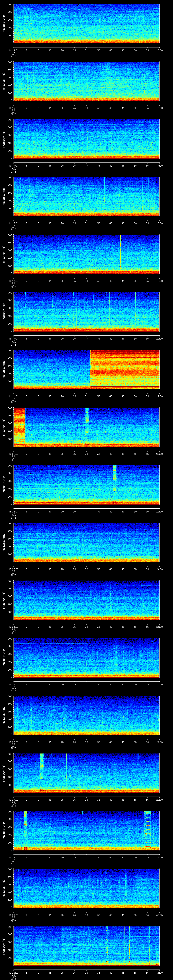Select the '16:19:00' start time label
The image size is (173, 980).
pyautogui.click(x=13, y=339)
